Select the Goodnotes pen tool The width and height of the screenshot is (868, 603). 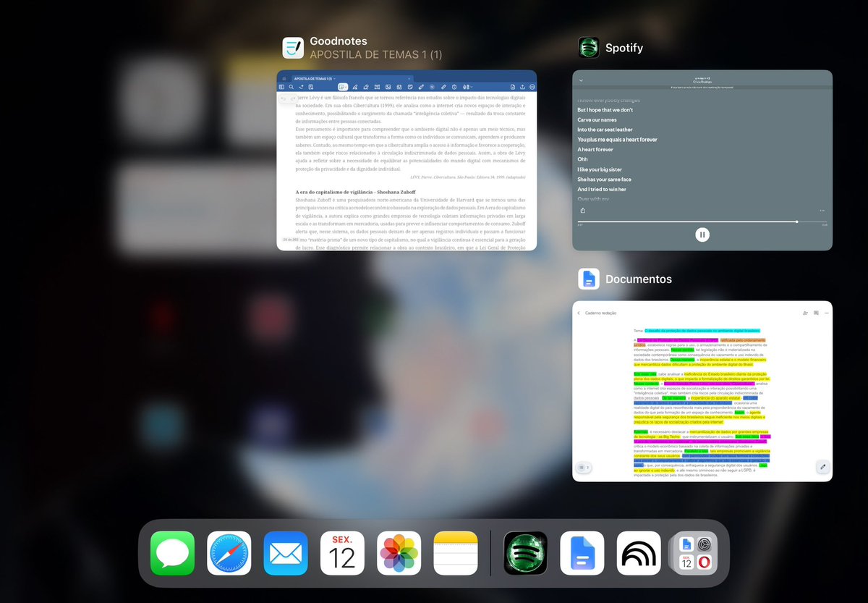tap(355, 87)
